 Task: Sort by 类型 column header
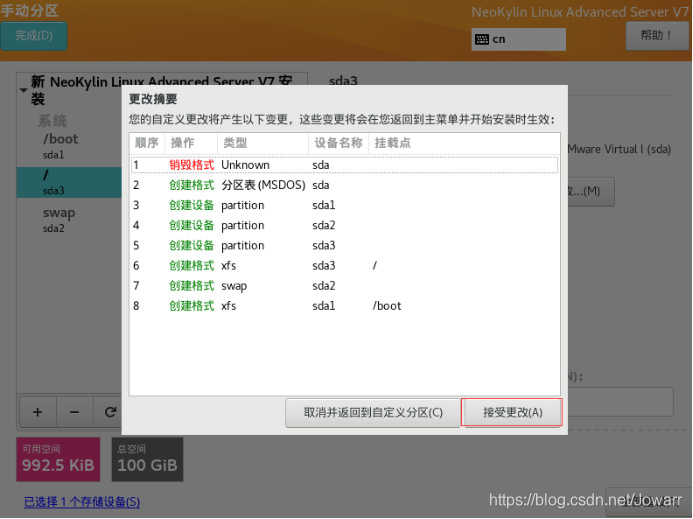[x=263, y=143]
